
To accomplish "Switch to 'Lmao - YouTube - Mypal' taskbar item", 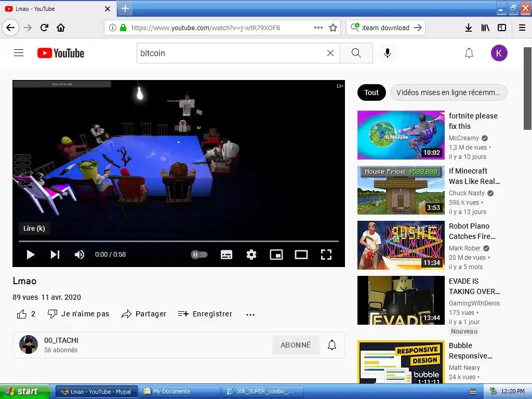I will [x=96, y=392].
